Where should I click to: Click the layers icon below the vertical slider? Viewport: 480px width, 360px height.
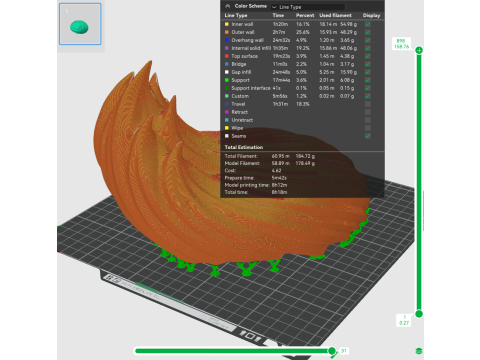pos(419,351)
